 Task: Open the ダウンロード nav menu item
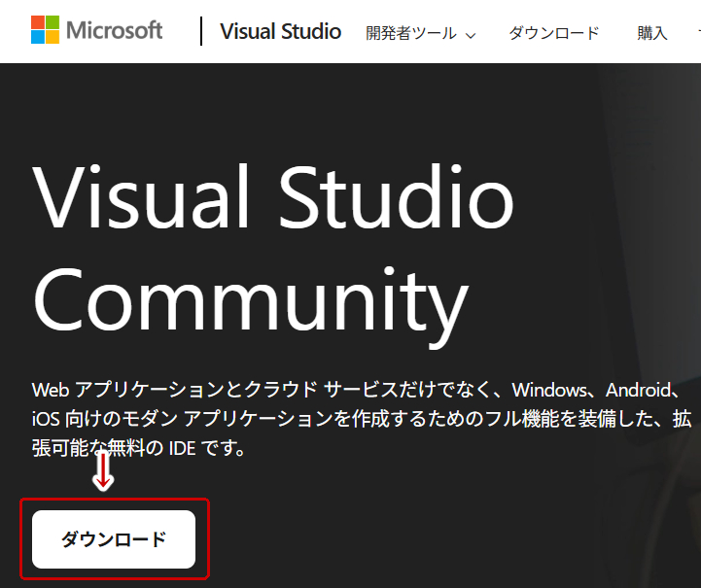pyautogui.click(x=554, y=33)
